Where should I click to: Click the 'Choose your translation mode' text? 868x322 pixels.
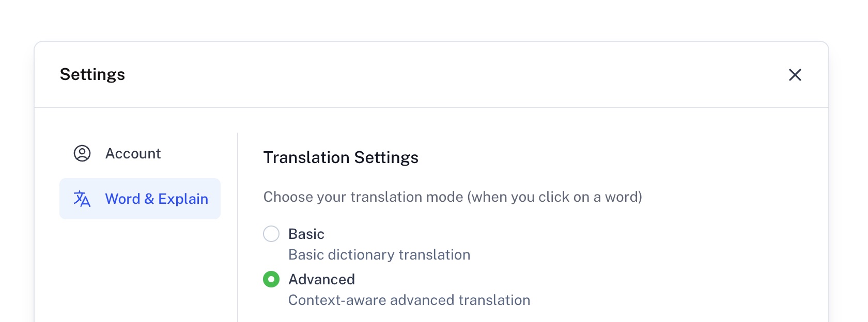pos(453,197)
